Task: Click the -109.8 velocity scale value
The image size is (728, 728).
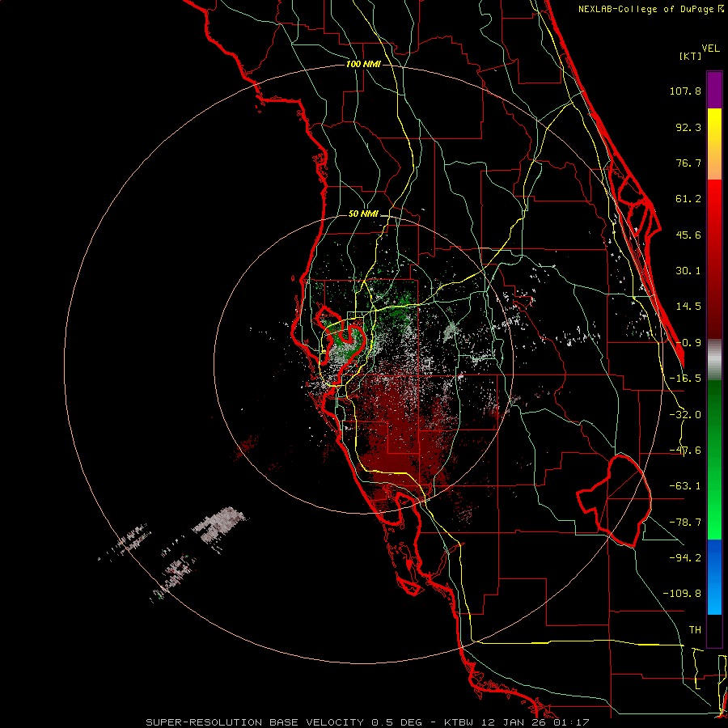Action: tap(682, 594)
